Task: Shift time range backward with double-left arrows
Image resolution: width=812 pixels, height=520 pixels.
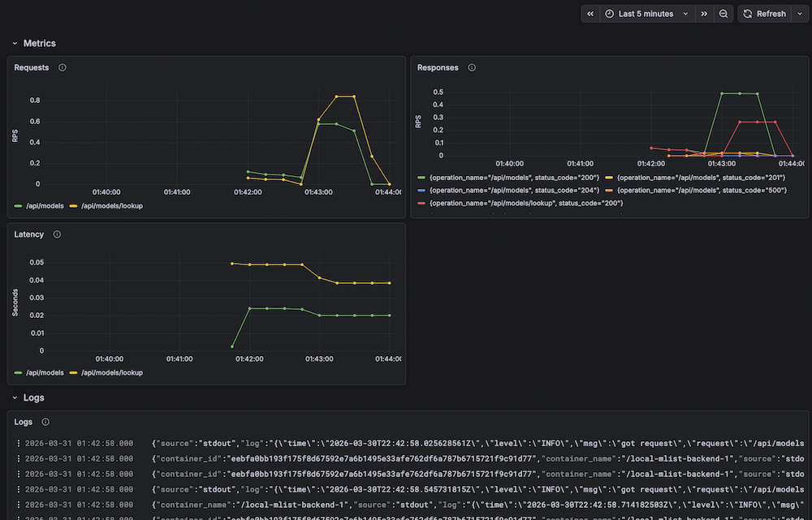Action: point(590,14)
